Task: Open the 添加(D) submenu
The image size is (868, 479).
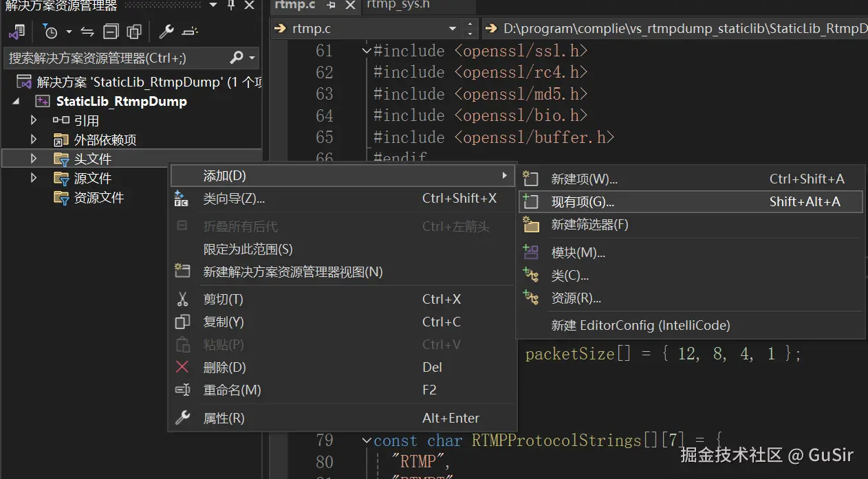Action: (343, 176)
